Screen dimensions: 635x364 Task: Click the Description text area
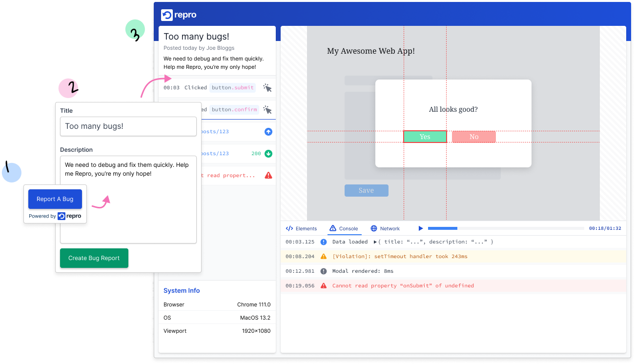click(x=128, y=200)
